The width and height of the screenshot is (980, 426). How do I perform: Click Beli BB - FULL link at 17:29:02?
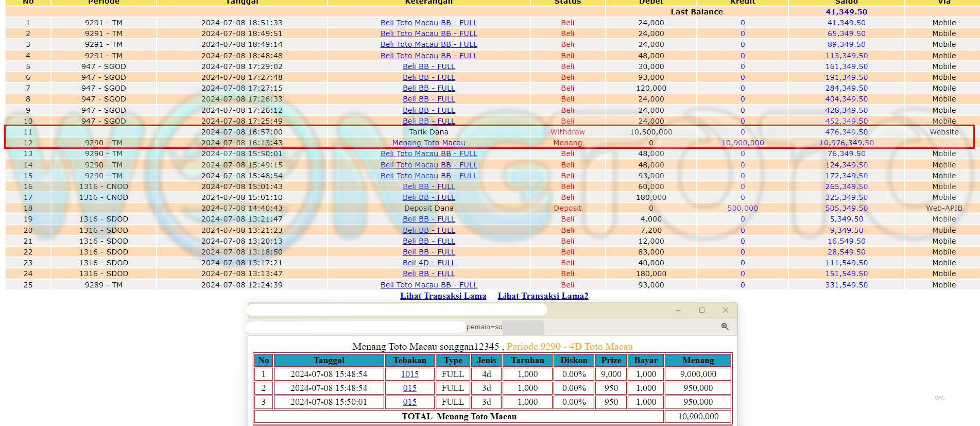coord(428,66)
